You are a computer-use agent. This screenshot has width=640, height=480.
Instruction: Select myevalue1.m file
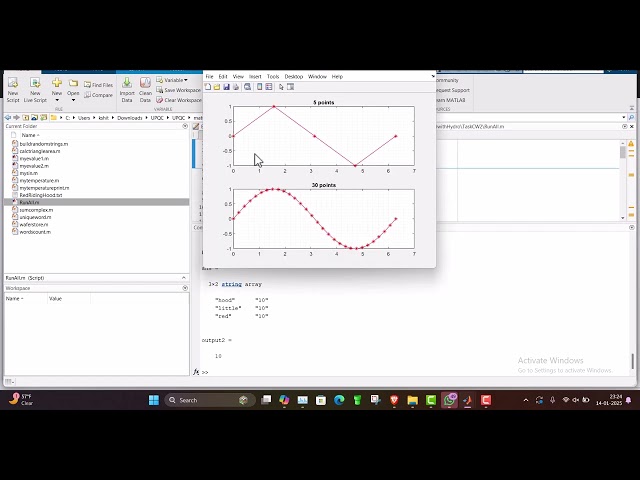(x=34, y=158)
